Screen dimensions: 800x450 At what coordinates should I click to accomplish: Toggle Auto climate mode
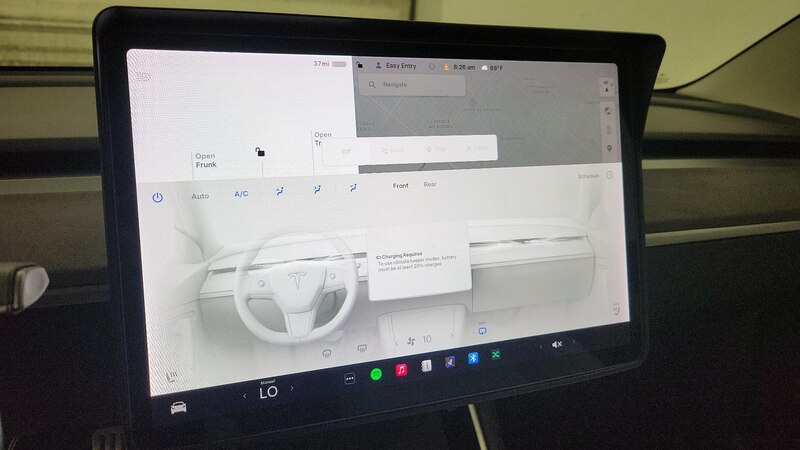(200, 196)
